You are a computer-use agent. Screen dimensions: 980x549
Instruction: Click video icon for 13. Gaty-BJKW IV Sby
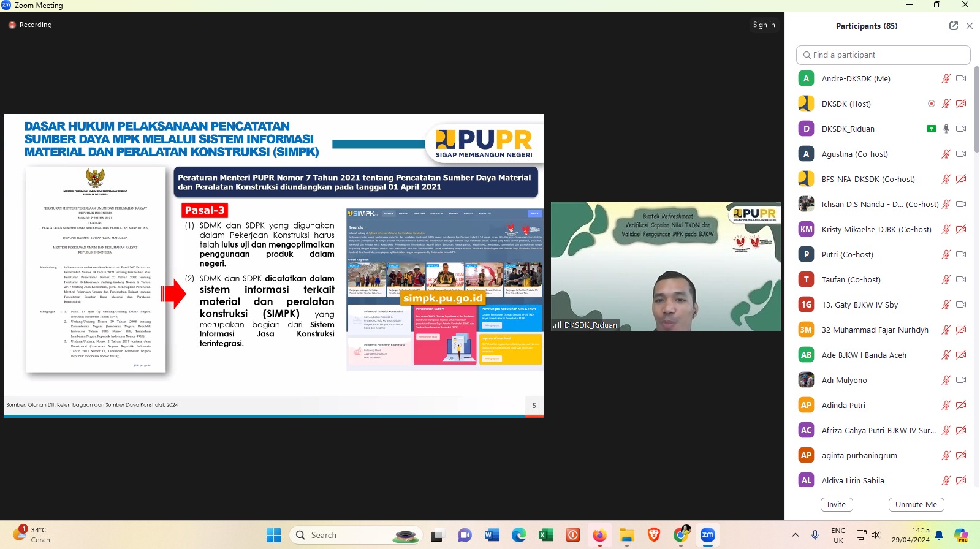coord(961,305)
